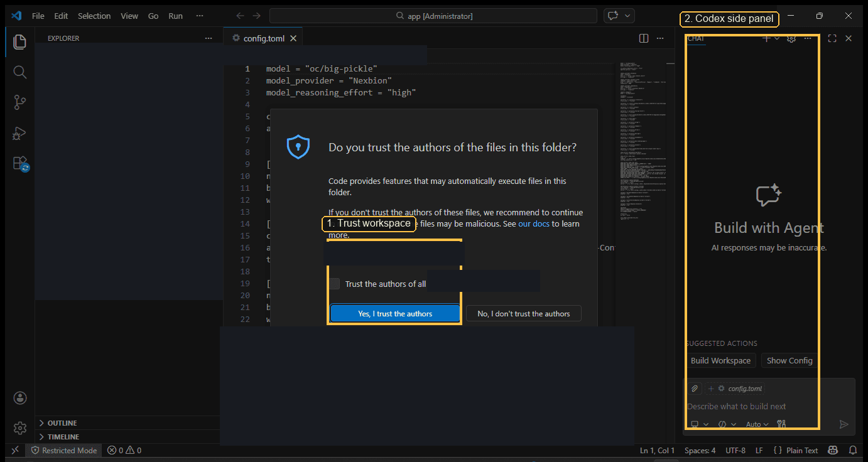
Task: Open the Source Control view
Action: [x=19, y=102]
